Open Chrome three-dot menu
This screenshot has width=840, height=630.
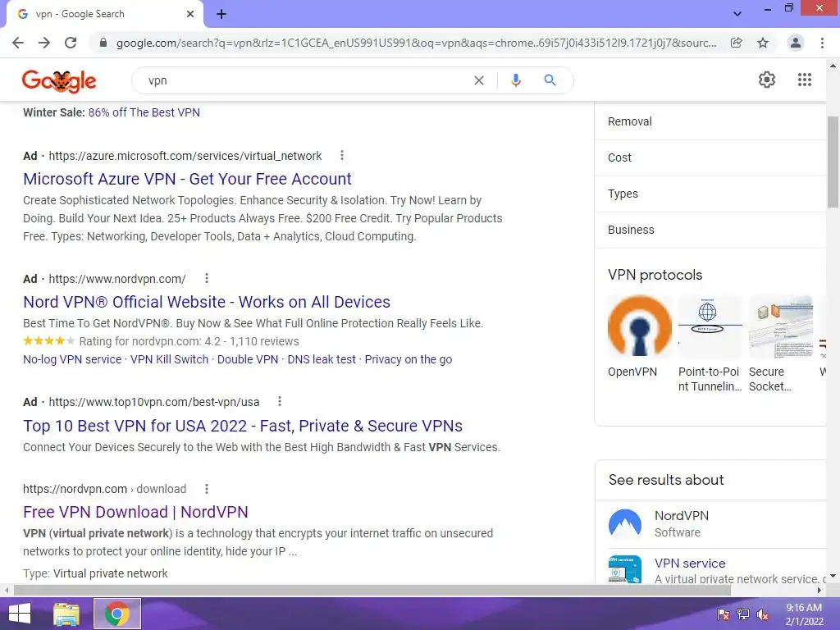[x=822, y=43]
